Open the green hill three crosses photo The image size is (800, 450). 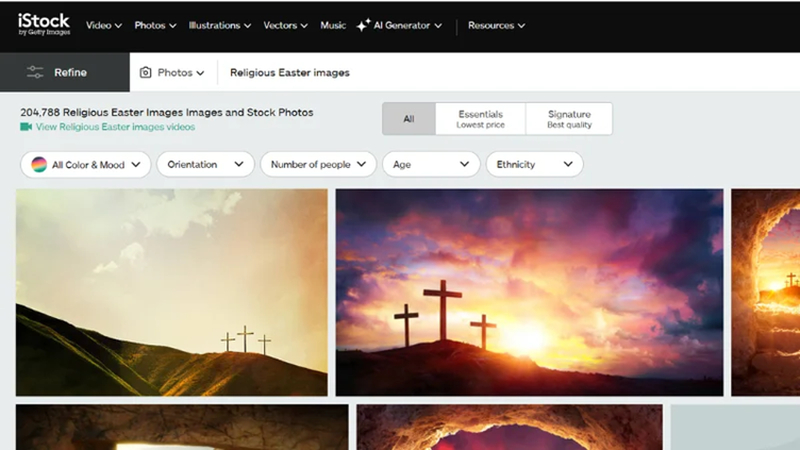click(x=171, y=292)
